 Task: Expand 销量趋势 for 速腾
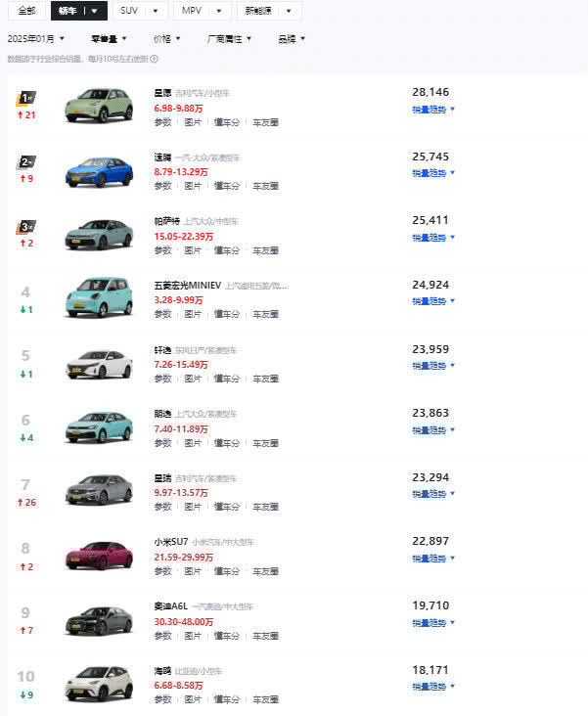(x=433, y=173)
